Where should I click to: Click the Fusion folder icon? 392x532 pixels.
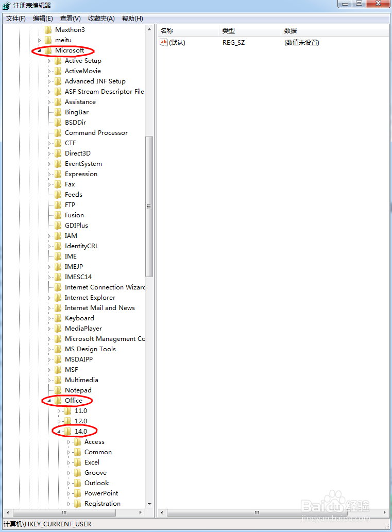58,215
